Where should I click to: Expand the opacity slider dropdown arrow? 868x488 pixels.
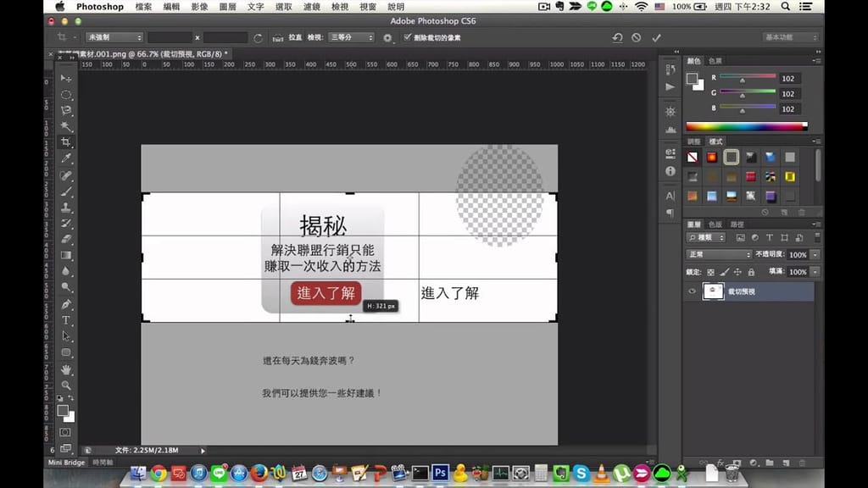[x=815, y=254]
